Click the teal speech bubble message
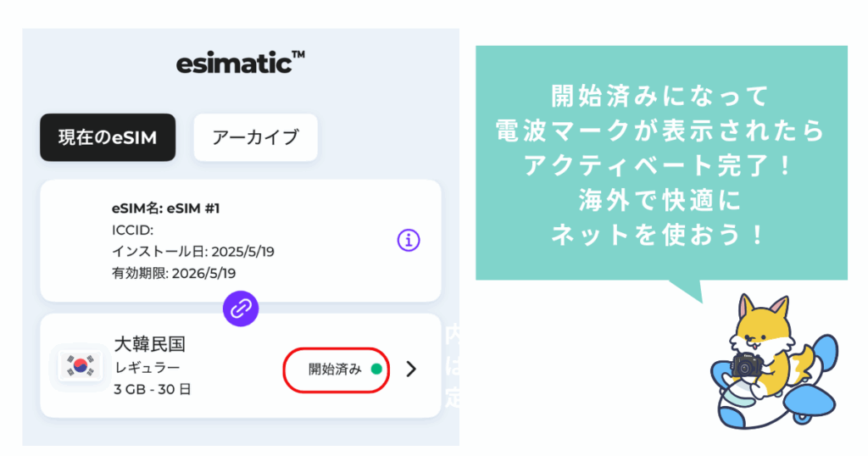 (x=661, y=164)
